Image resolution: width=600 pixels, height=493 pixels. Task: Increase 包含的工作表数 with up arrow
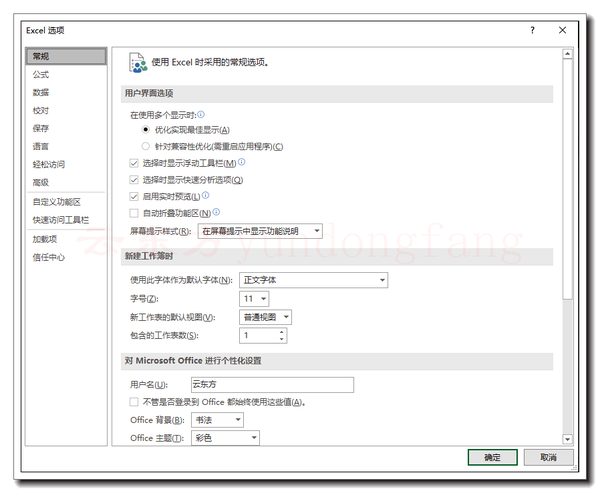[282, 332]
